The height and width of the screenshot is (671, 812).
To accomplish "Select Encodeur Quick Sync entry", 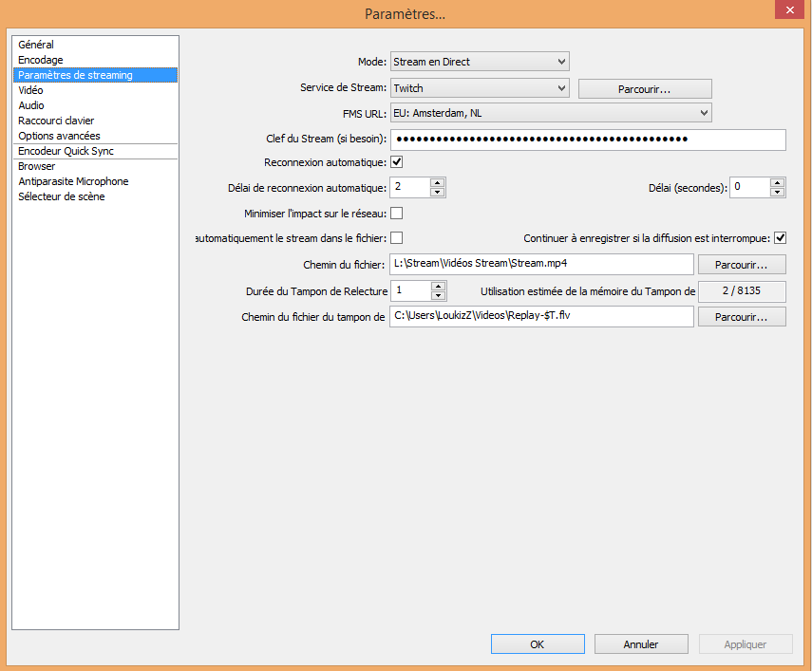I will [95, 151].
